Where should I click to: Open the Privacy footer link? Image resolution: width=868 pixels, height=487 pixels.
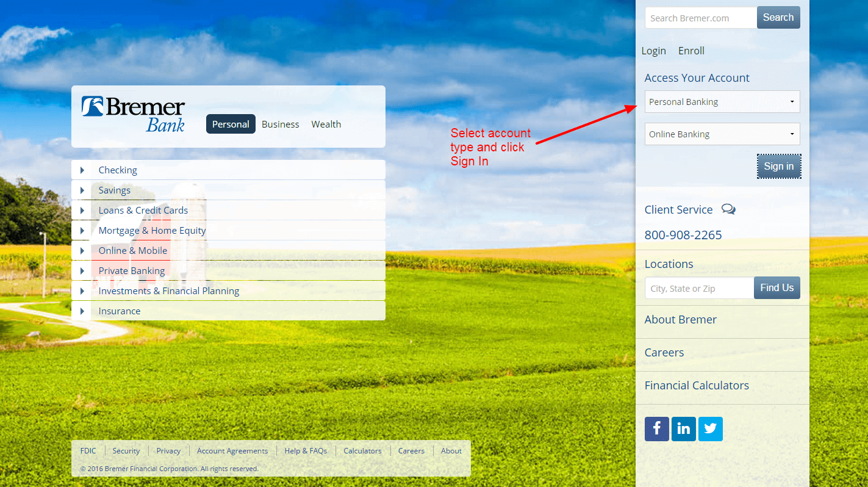(x=168, y=451)
